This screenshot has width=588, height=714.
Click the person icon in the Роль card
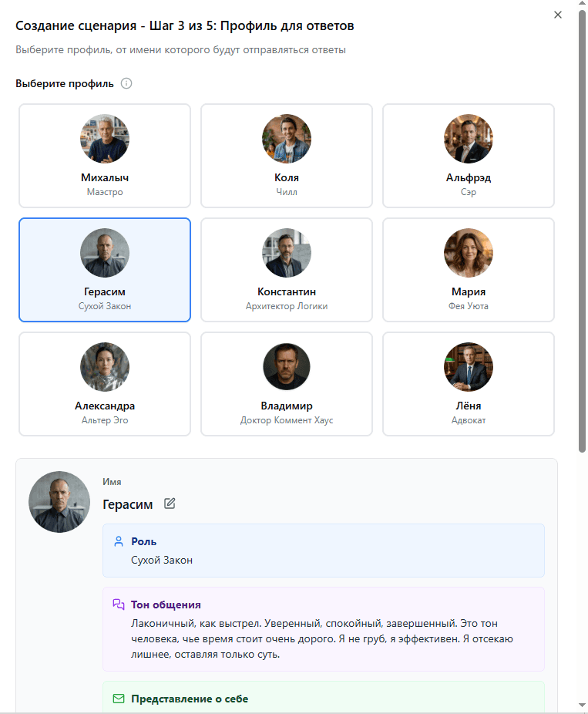pyautogui.click(x=117, y=541)
